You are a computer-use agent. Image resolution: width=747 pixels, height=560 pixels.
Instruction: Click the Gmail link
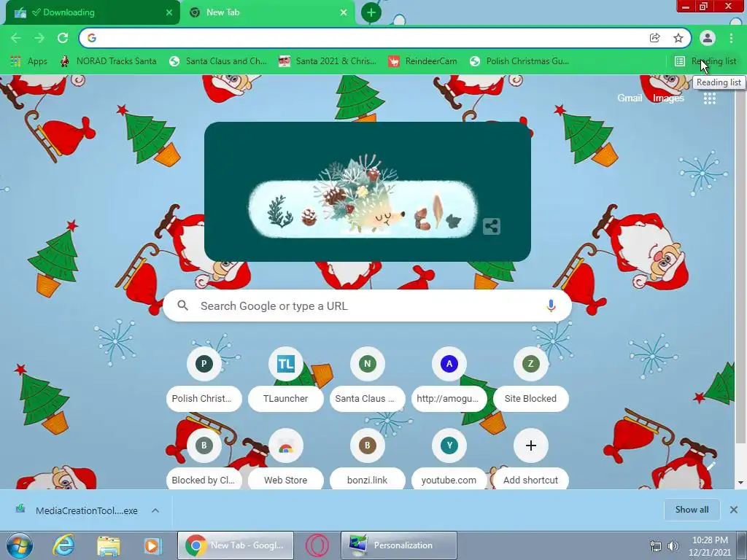click(630, 98)
